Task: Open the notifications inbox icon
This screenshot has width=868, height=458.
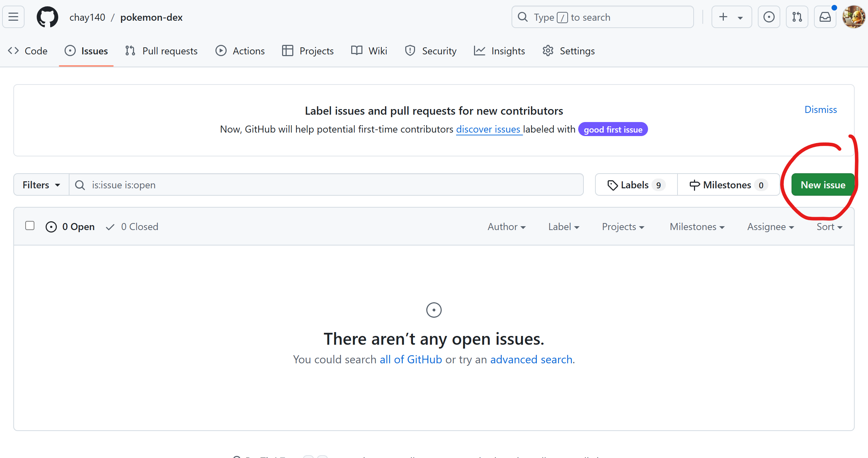Action: (x=825, y=17)
